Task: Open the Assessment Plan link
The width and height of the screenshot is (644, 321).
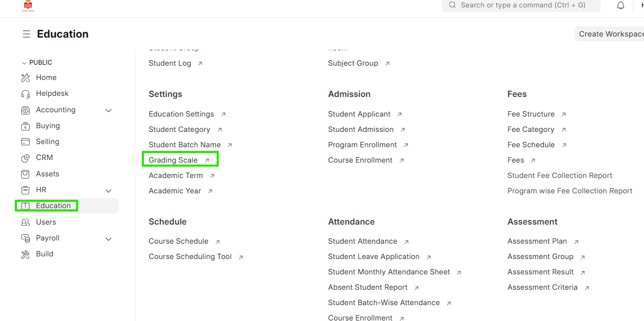Action: point(537,241)
